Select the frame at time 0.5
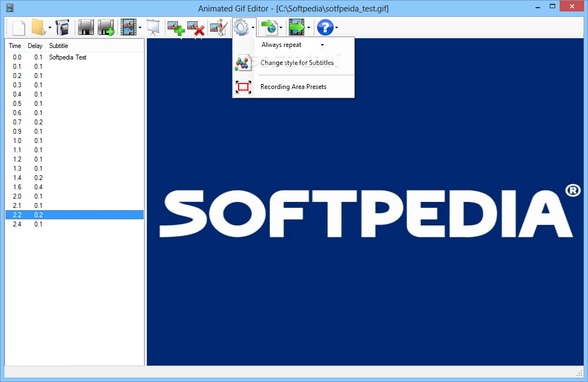588x382 pixels. (x=75, y=104)
